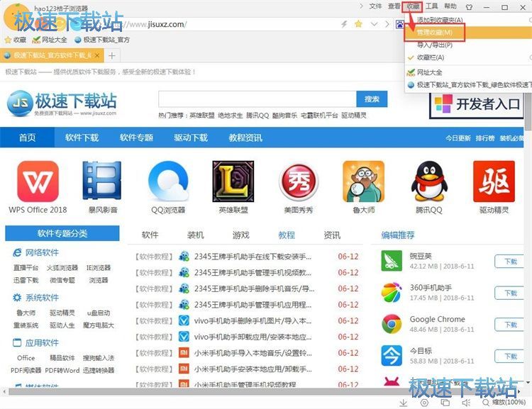Click the 今目标 app icon
Viewport: 532px width, 409px height.
(392, 355)
